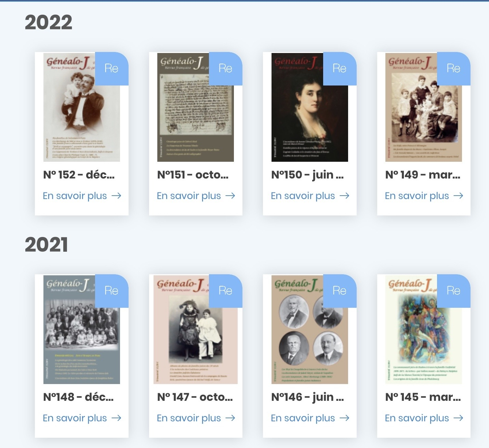Open the N° 147 two children cover

(x=196, y=329)
